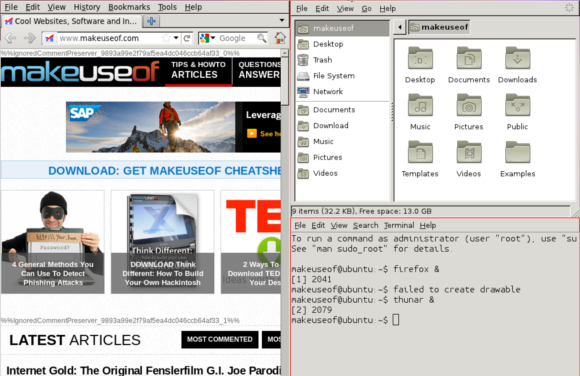Click the Most Commented button
580x376 pixels.
pos(220,339)
